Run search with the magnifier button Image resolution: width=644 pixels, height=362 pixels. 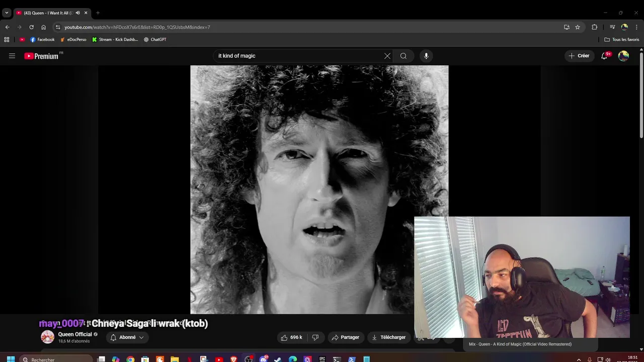coord(404,56)
